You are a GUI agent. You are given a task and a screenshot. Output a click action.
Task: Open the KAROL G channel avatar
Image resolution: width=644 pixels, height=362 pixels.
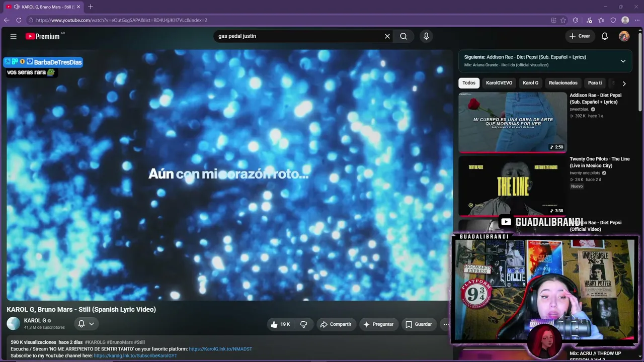coord(13,324)
